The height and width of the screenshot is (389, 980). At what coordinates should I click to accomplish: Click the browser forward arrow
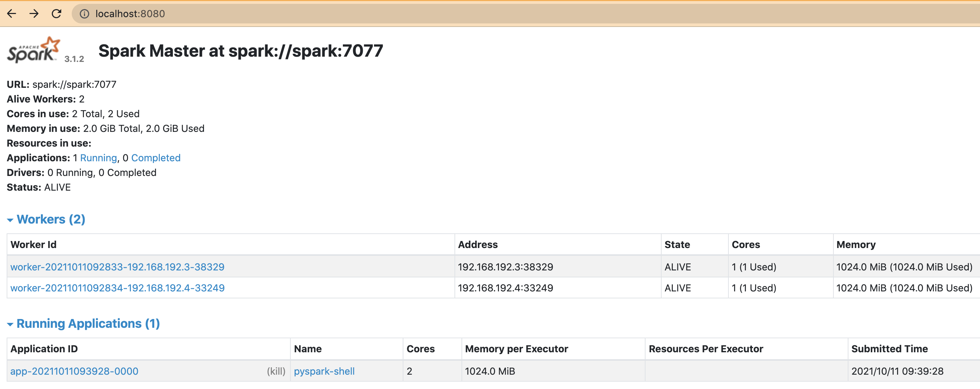[x=34, y=14]
